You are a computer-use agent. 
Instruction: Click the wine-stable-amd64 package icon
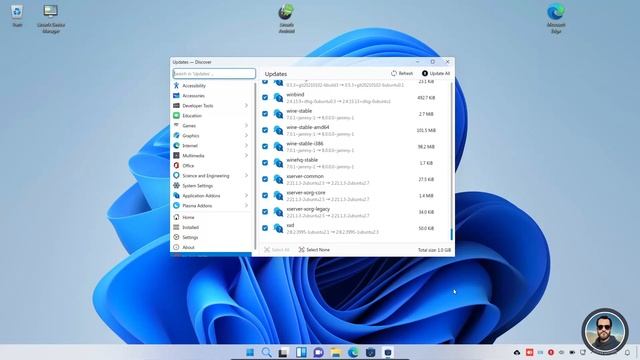click(x=278, y=130)
